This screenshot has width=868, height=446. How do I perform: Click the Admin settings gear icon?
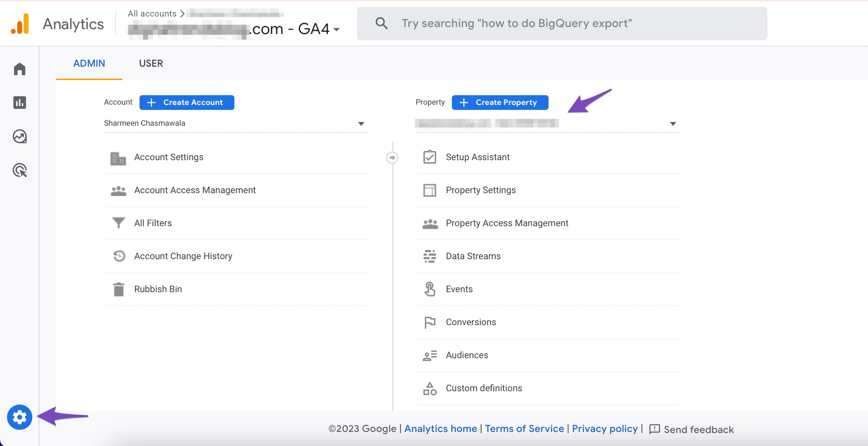[x=19, y=417]
